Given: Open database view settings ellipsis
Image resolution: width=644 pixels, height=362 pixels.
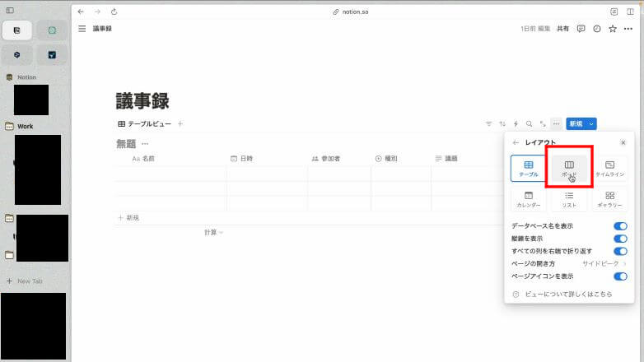Looking at the screenshot, I should (556, 123).
